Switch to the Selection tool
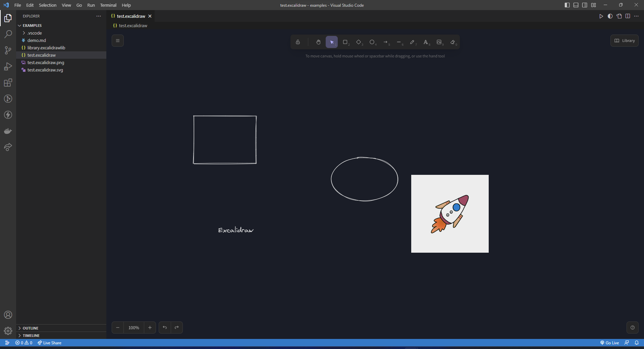The height and width of the screenshot is (349, 644). click(x=332, y=42)
